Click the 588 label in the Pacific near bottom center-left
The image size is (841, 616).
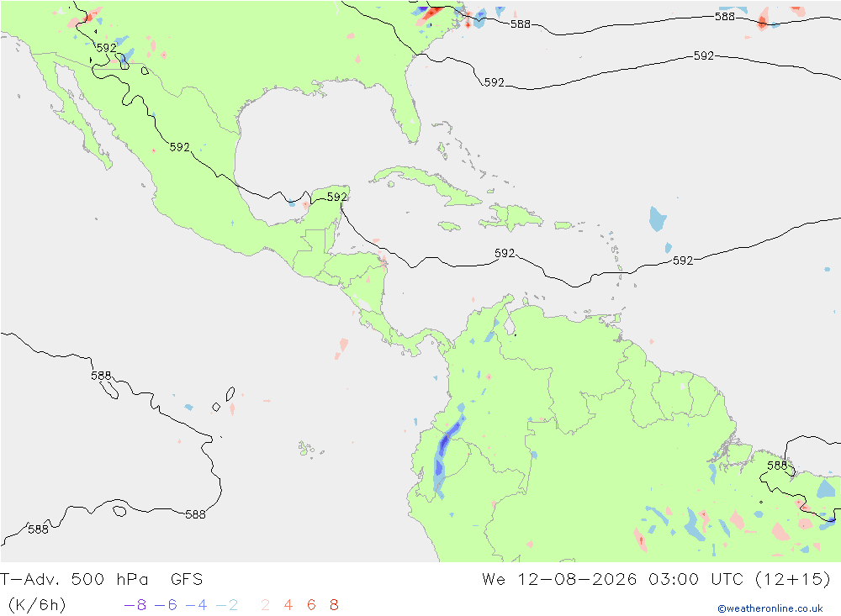(x=195, y=514)
